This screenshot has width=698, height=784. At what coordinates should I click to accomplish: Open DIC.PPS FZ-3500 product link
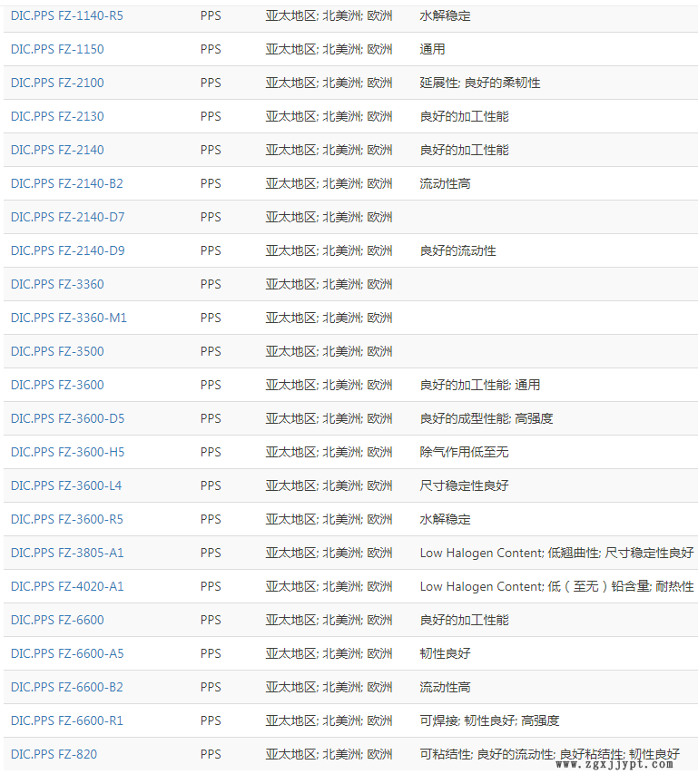pos(57,351)
